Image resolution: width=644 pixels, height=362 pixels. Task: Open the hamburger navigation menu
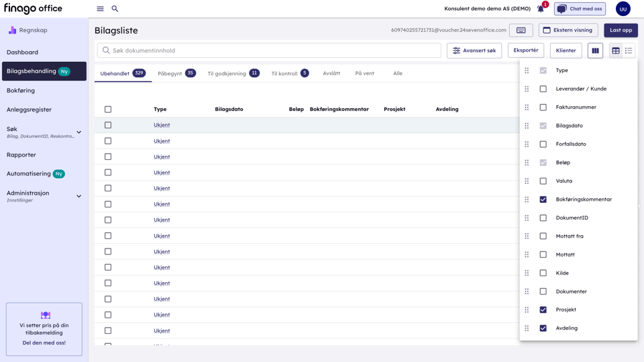tap(100, 9)
